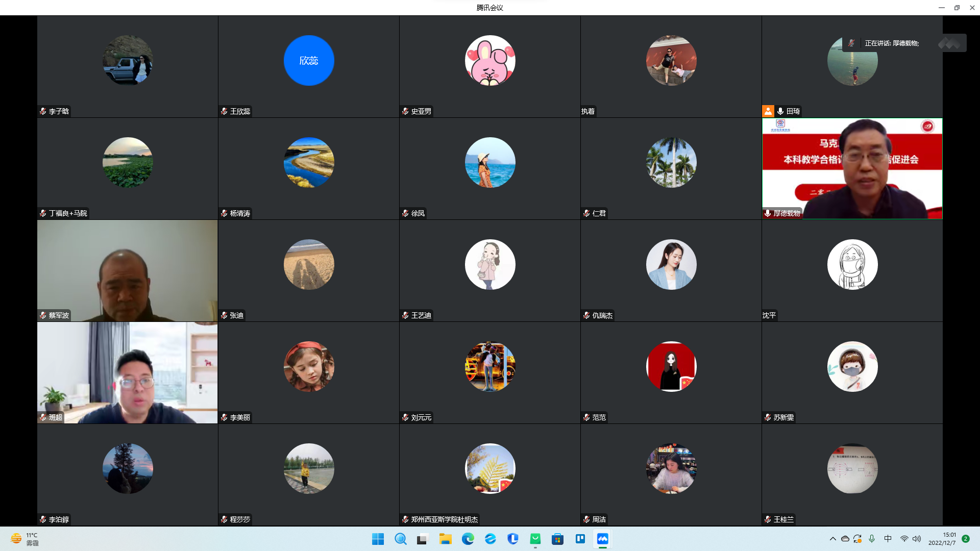Screen dimensions: 980x551
Task: Click 沈平 sketch avatar
Action: (852, 264)
